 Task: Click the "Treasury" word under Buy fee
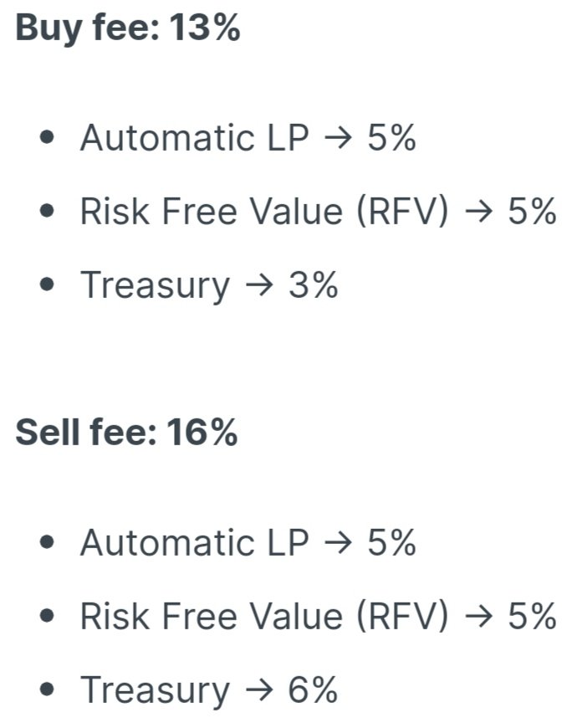pos(155,286)
